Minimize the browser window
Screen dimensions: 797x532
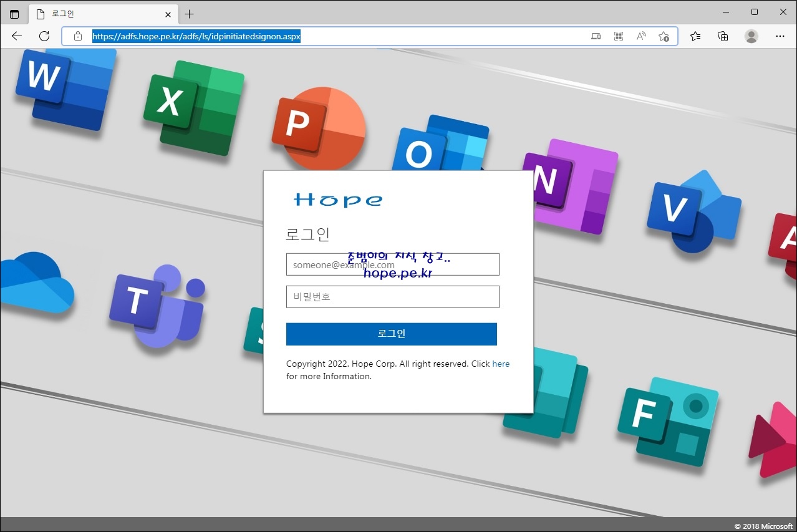[x=725, y=12]
